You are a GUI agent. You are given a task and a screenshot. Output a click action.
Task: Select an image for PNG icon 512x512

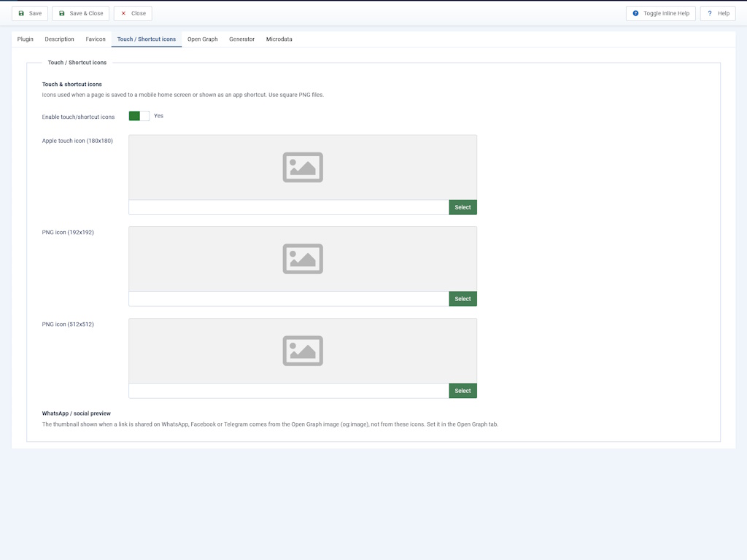pos(462,391)
